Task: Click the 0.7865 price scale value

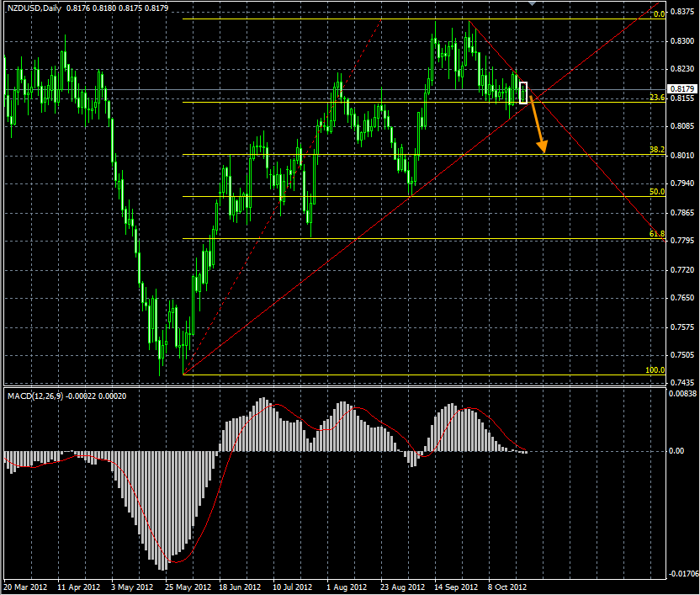Action: 682,213
